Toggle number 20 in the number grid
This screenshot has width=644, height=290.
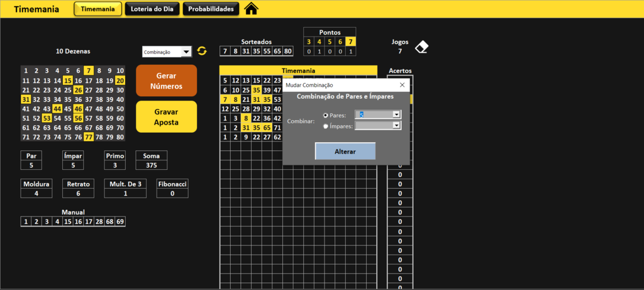point(120,81)
